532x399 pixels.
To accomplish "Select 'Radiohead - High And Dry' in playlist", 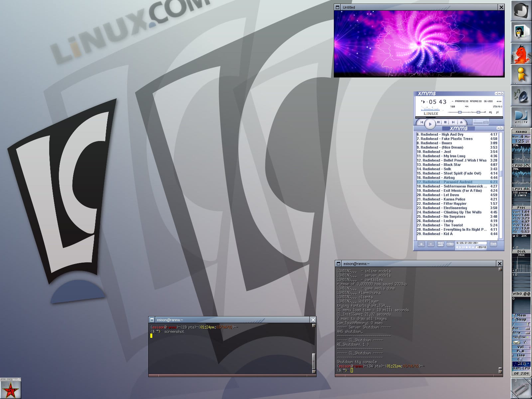I will click(457, 135).
